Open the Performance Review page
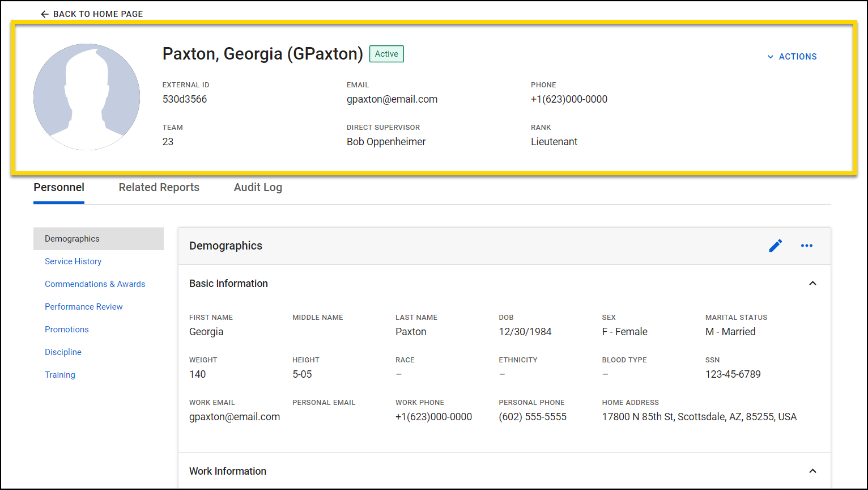The width and height of the screenshot is (868, 490). coord(83,306)
